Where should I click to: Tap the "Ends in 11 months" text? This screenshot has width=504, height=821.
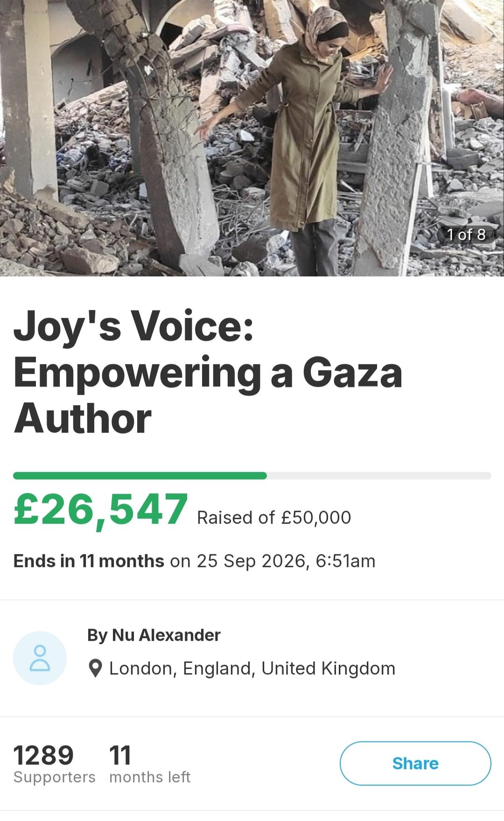[89, 561]
